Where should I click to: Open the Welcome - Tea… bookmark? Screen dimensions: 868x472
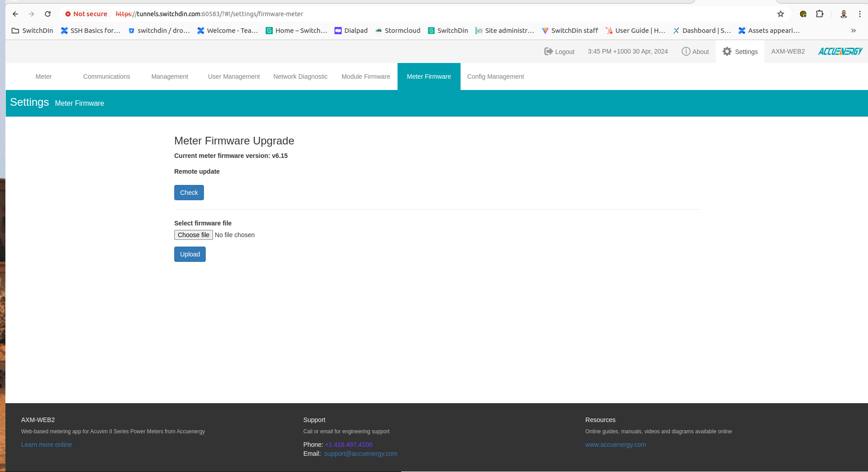228,31
